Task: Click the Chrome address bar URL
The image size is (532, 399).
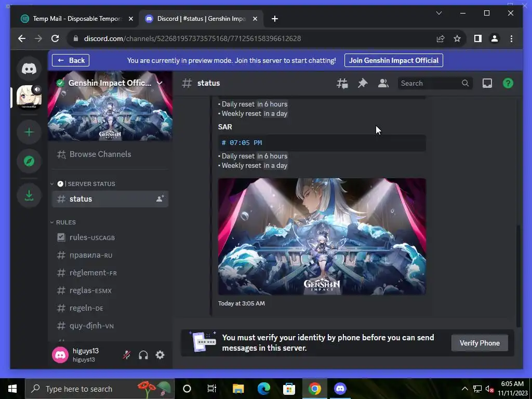Action: point(192,38)
